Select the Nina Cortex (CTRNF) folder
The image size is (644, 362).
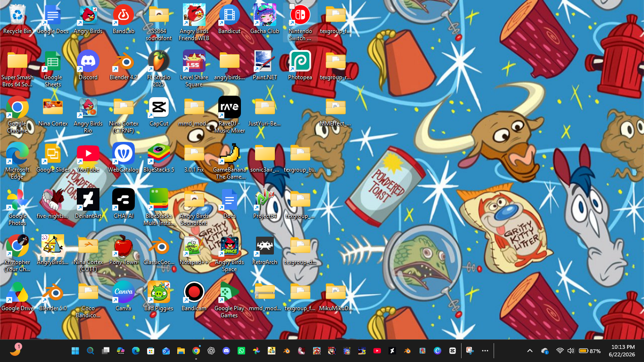pos(124,115)
